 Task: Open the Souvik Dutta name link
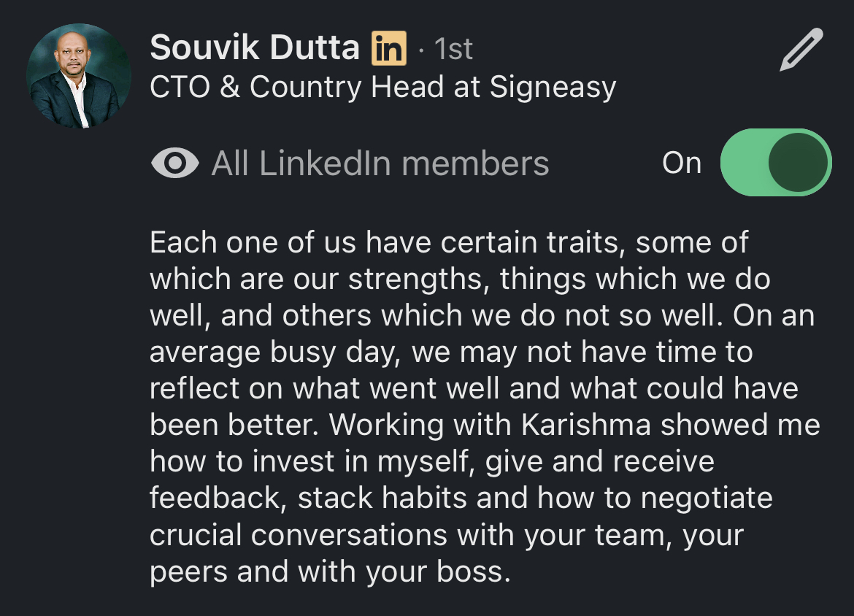click(x=255, y=49)
